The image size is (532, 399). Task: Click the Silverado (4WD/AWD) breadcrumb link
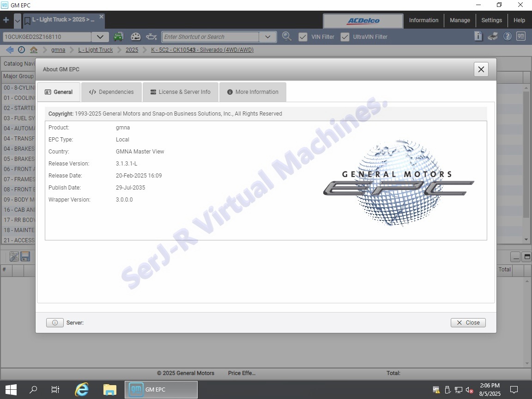point(202,50)
